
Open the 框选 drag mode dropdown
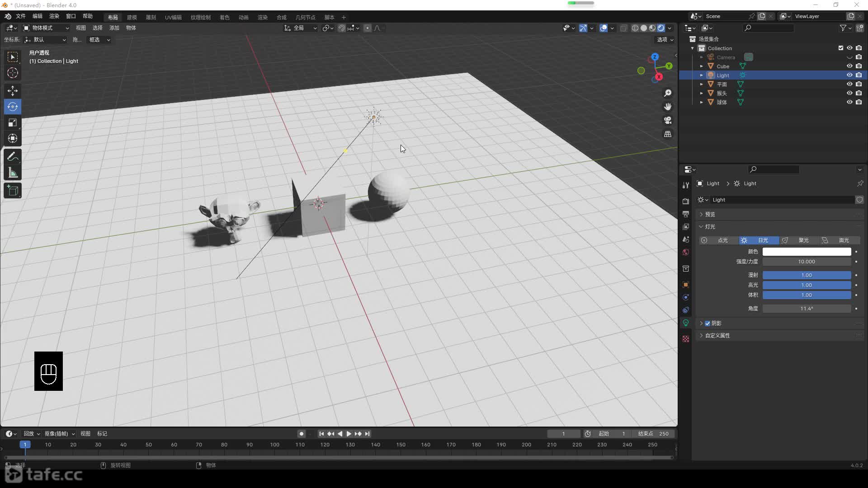coord(99,40)
